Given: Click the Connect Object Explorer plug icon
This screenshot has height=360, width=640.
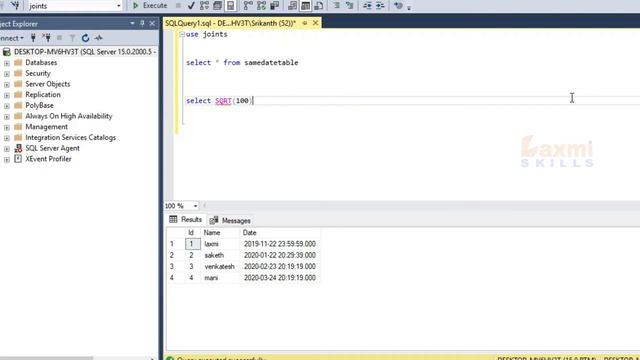Looking at the screenshot, I should 33,38.
